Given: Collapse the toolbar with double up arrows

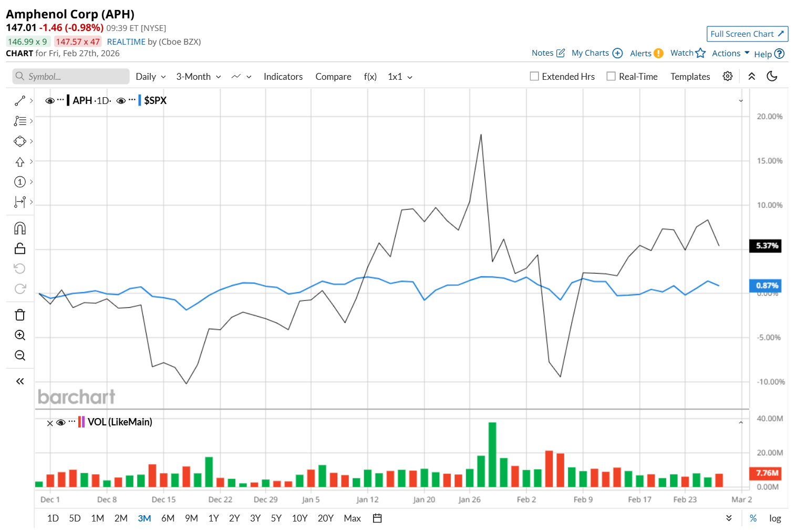Looking at the screenshot, I should (x=752, y=76).
